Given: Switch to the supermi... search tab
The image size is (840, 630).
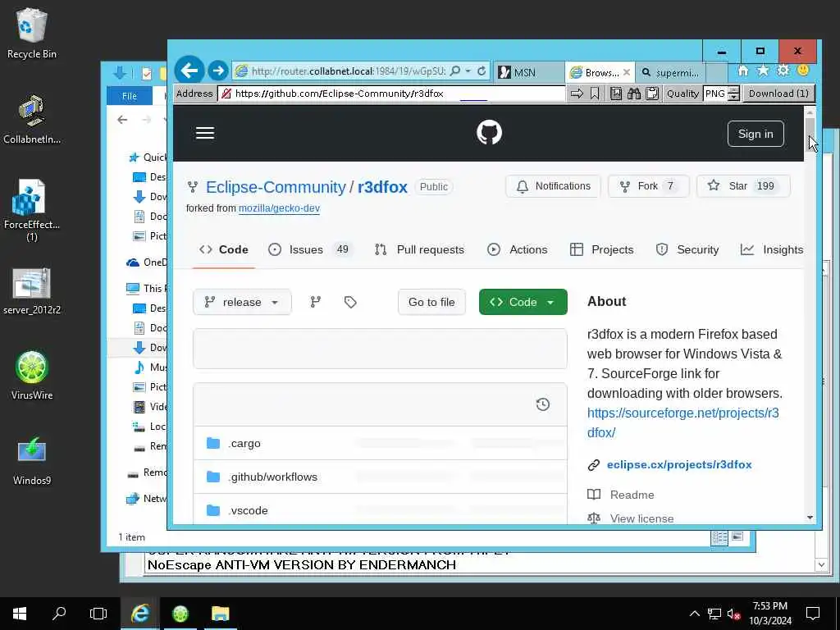Looking at the screenshot, I should tap(671, 72).
